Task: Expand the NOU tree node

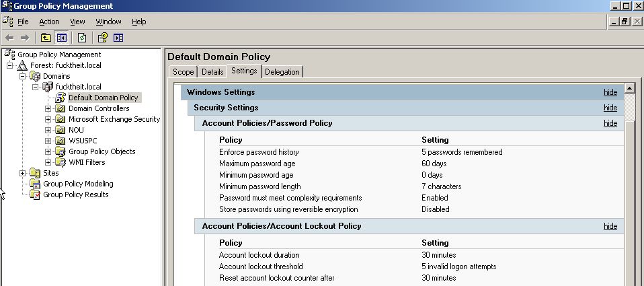Action: pos(48,130)
